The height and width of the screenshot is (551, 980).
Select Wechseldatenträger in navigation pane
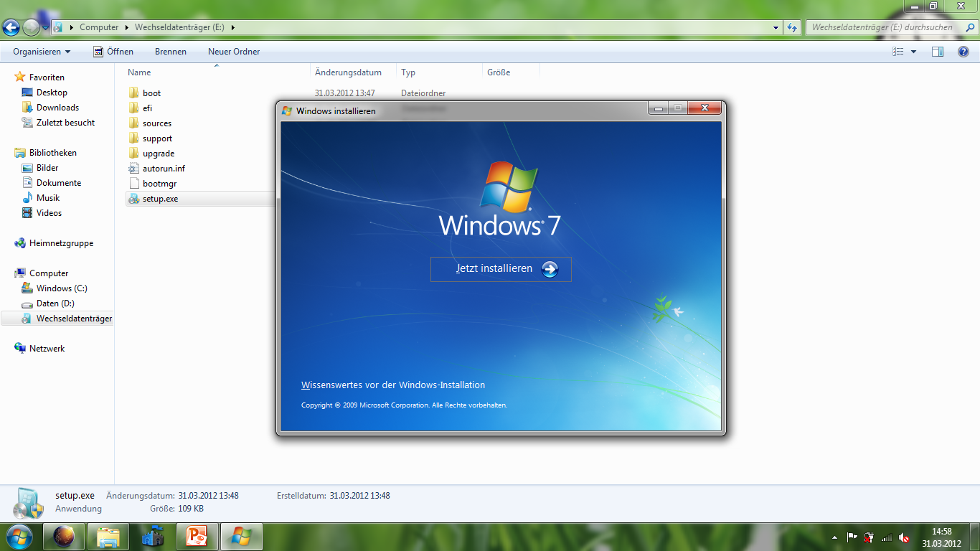point(57,319)
